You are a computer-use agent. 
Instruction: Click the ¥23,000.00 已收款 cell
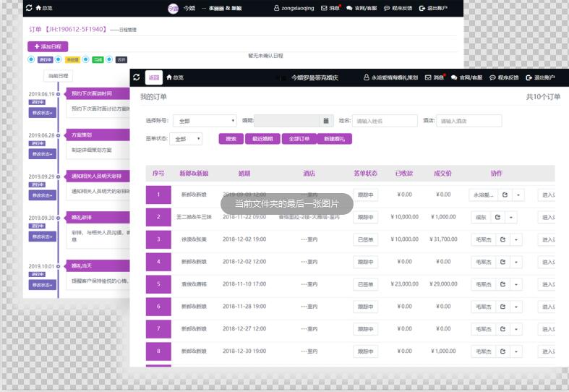tap(405, 284)
